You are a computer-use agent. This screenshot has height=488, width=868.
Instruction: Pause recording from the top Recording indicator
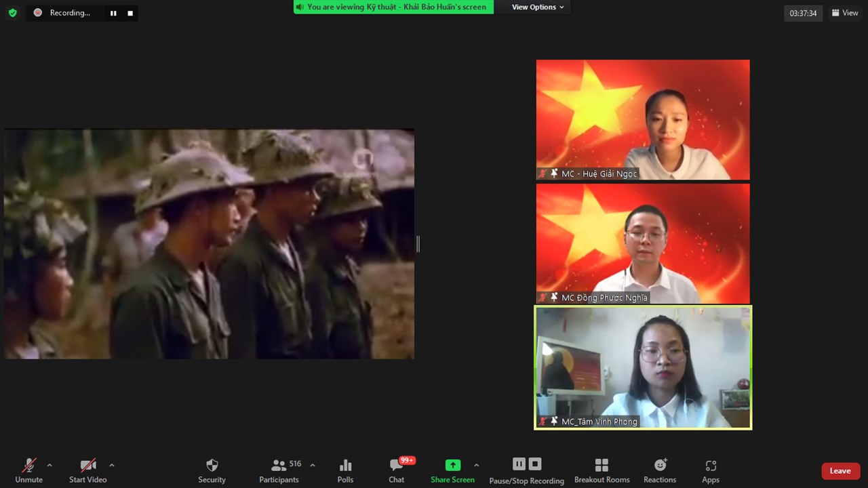coord(113,13)
